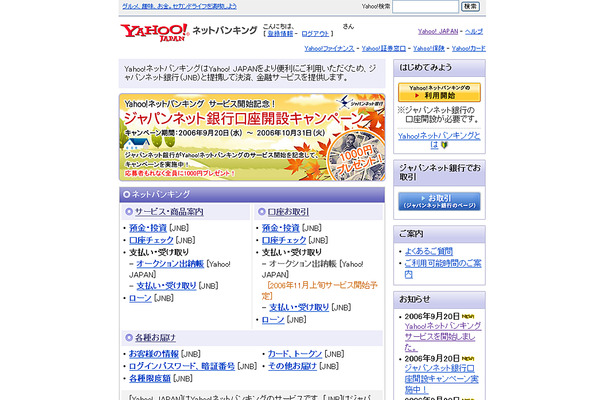Click the ご案内 panel header

pyautogui.click(x=439, y=234)
